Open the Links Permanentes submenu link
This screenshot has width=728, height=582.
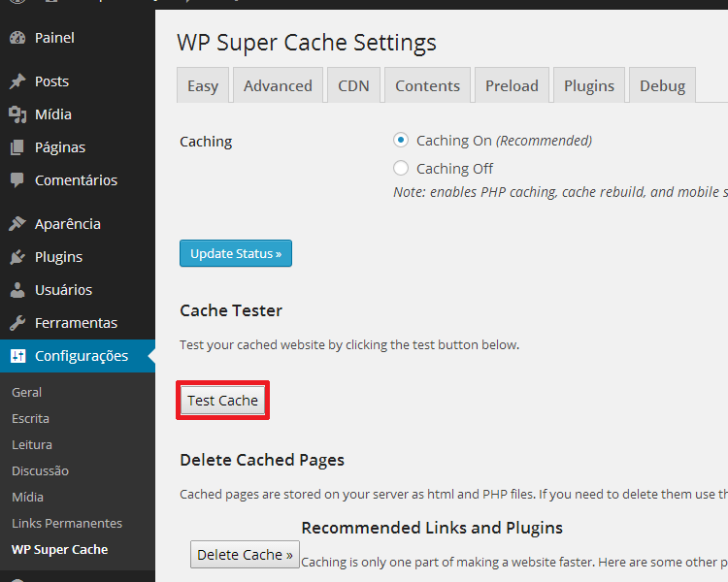(67, 523)
